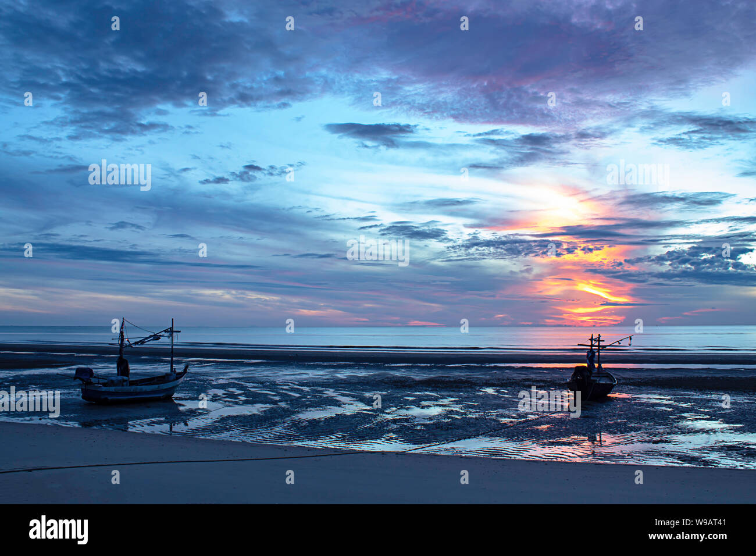756x556 pixels.
Task: Click the pole with lights on the right boat
Action: [x=615, y=343]
